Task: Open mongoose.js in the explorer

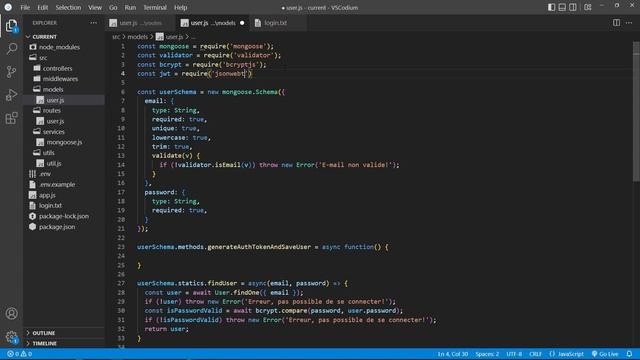Action: [64, 142]
